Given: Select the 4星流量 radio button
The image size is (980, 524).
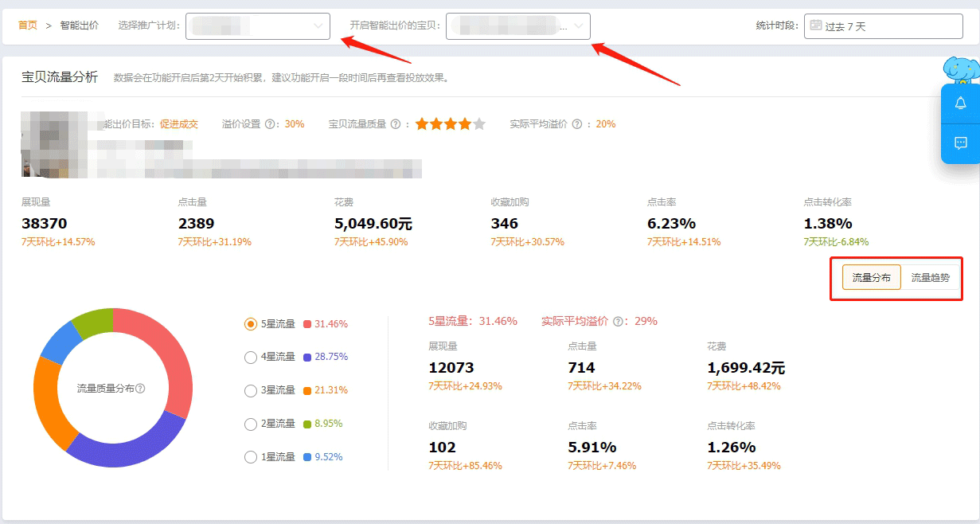Looking at the screenshot, I should (x=251, y=358).
